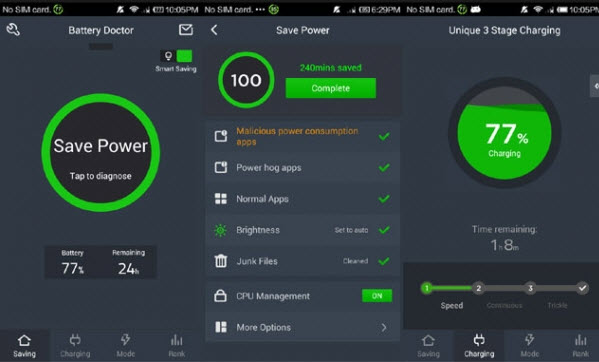Screen dimensions: 599x362
Task: Toggle check mark for Brightness row
Action: (x=384, y=230)
